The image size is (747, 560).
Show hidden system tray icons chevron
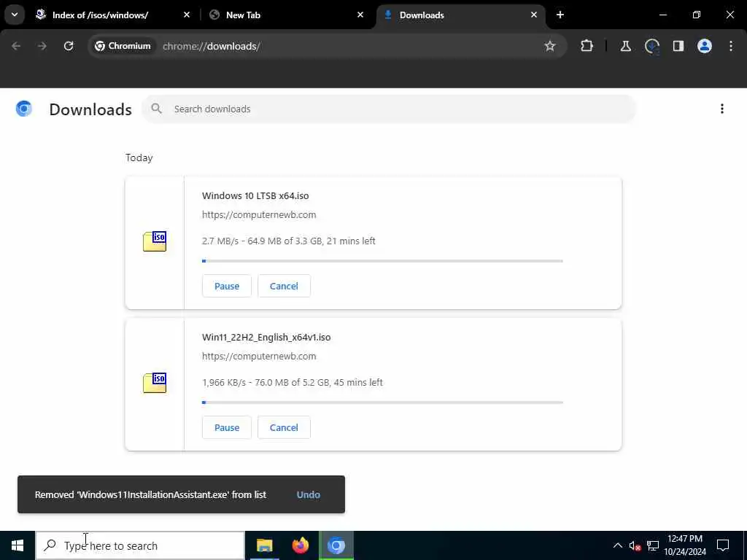coord(617,545)
